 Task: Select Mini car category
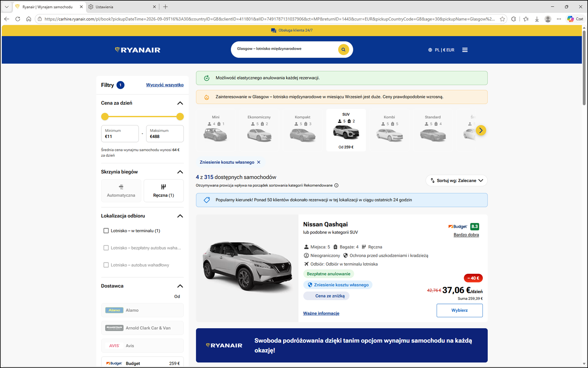click(x=216, y=130)
